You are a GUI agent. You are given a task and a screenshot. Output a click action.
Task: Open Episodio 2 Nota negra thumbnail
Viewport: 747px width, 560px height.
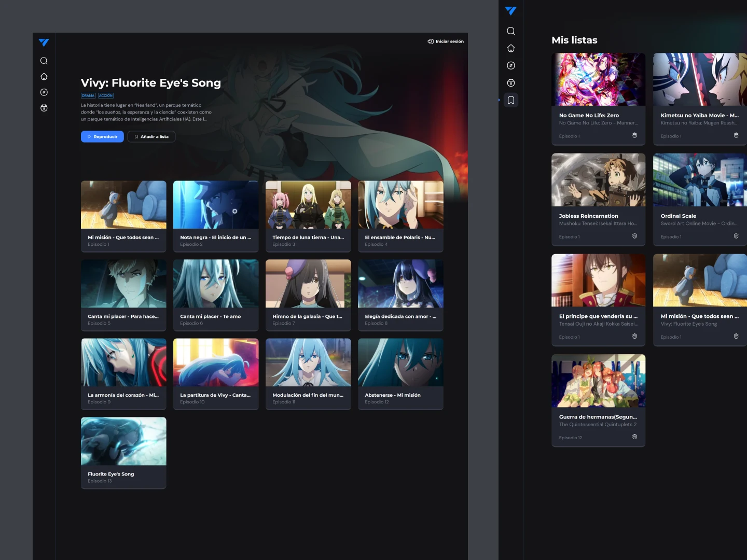[x=216, y=205]
